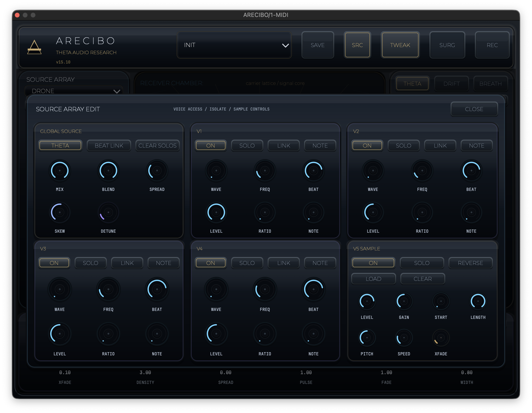Open the REC tab

492,45
